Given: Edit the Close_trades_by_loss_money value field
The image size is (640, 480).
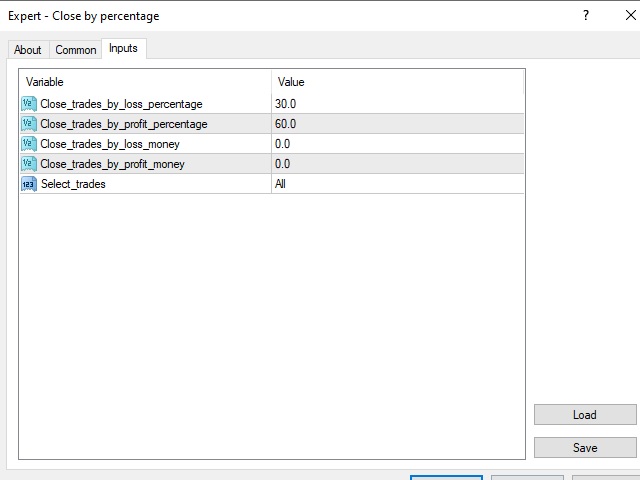Looking at the screenshot, I should [x=396, y=144].
